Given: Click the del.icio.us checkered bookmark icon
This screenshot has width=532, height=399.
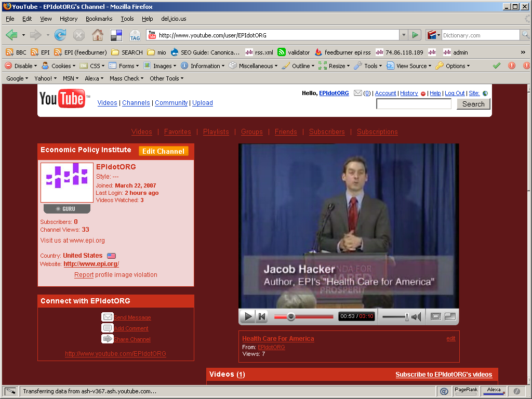Looking at the screenshot, I should point(116,35).
